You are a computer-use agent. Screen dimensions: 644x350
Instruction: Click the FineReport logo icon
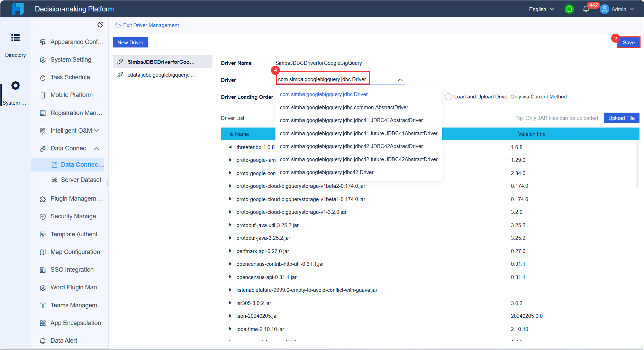(x=18, y=9)
